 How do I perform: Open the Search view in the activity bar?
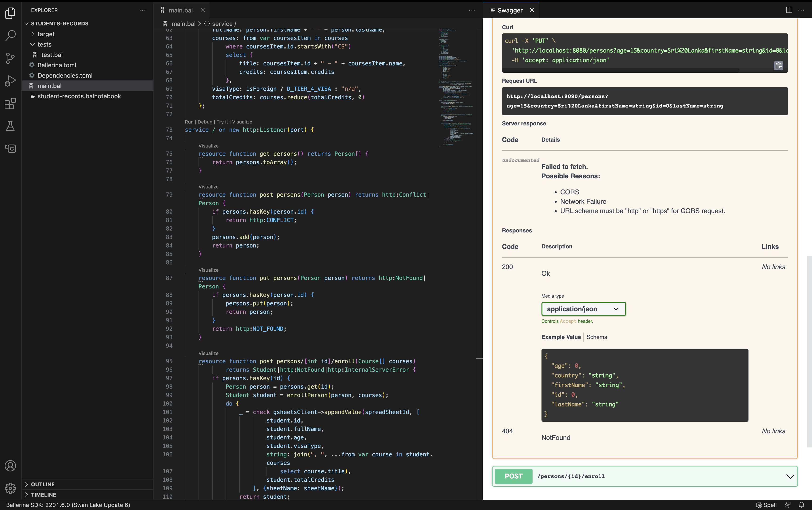[10, 36]
